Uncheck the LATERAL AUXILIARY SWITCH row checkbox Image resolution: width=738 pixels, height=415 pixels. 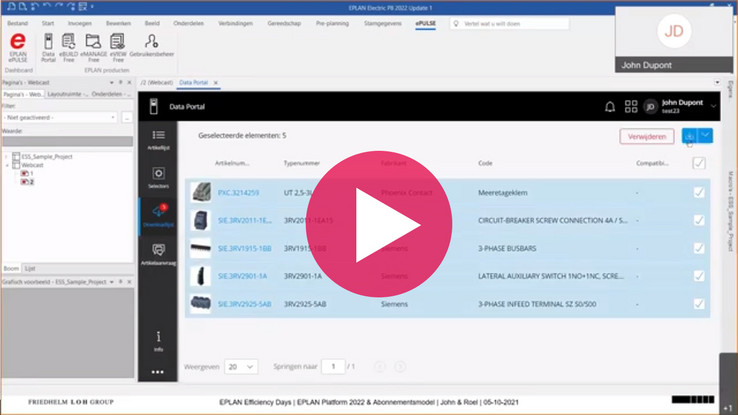click(x=699, y=276)
